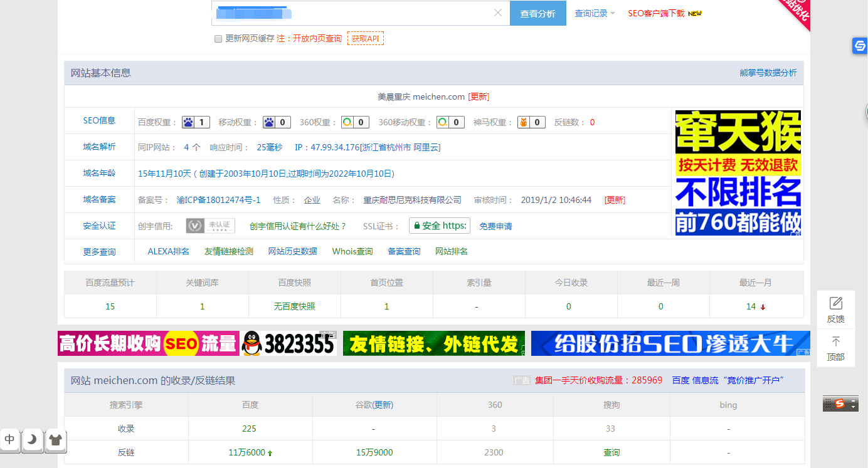Screen dimensions: 868x468
Task: Click the 神马权重 badge icon
Action: (x=531, y=122)
